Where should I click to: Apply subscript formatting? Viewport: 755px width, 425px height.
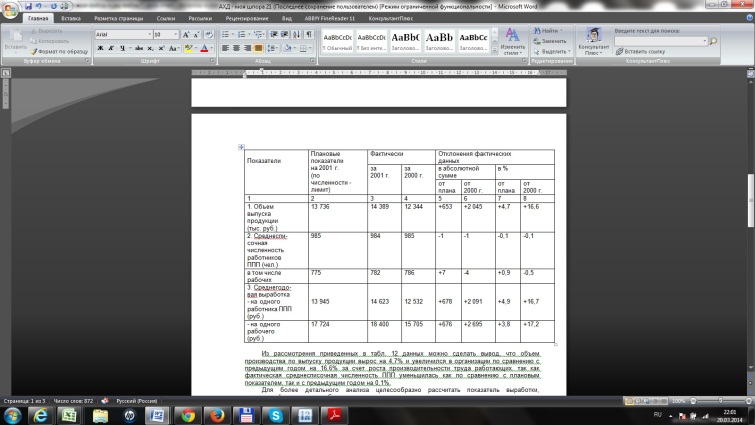coord(150,48)
